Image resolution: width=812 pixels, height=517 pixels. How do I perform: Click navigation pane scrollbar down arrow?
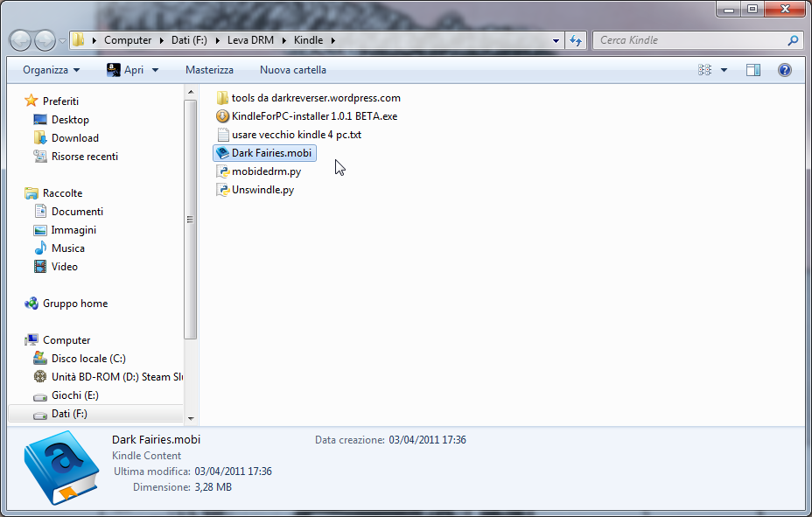pos(191,418)
